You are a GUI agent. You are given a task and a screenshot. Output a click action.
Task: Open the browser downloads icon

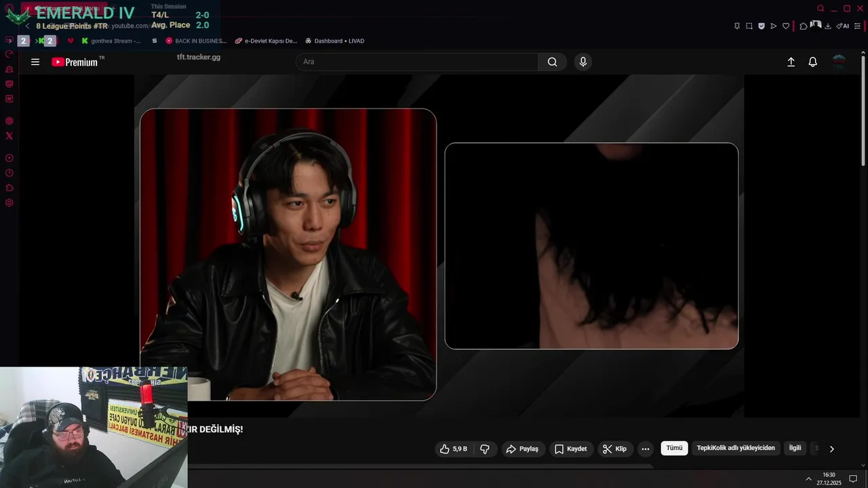828,26
